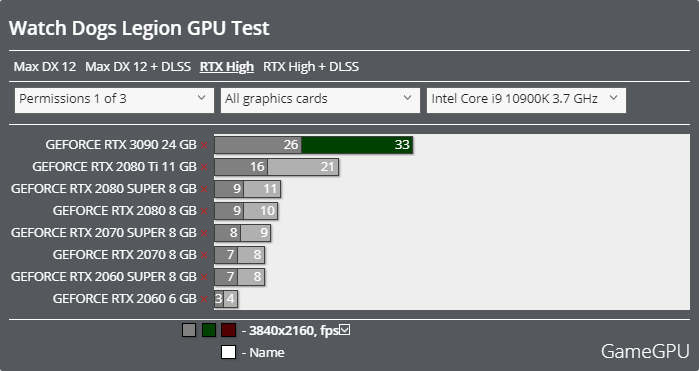Click the GEFORCE RTX 2080 8 GB label
Viewport: 699px width, 371px height.
pyautogui.click(x=124, y=211)
